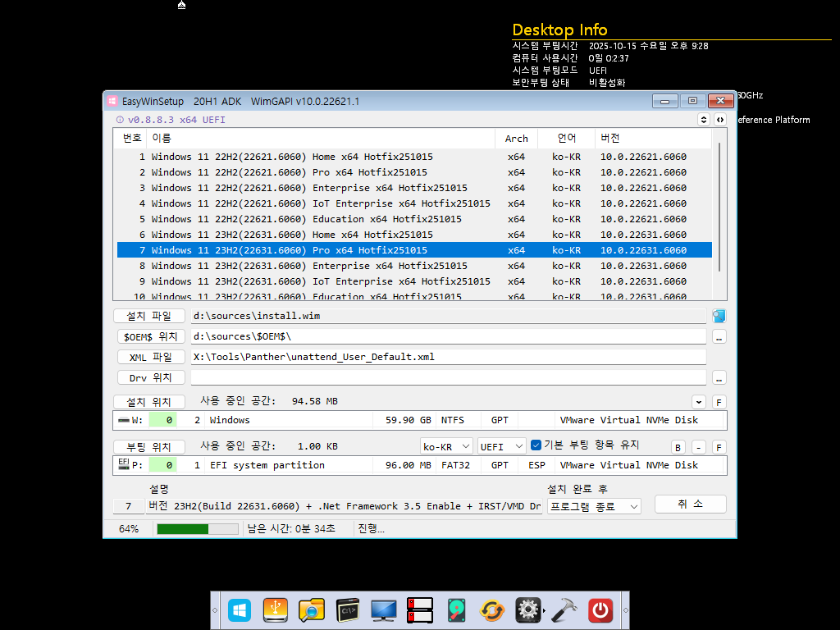Click the $OEM$ 위치 button
Screen dimensions: 840x630
point(151,336)
